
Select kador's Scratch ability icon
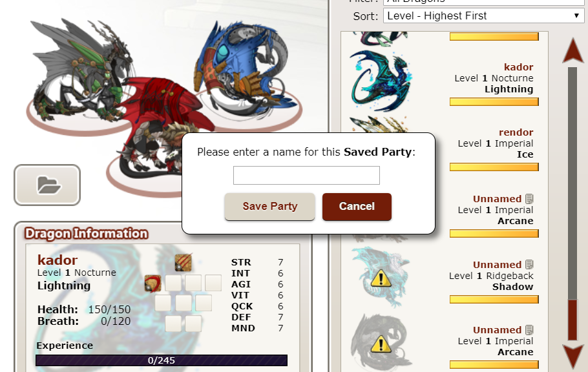tap(184, 262)
